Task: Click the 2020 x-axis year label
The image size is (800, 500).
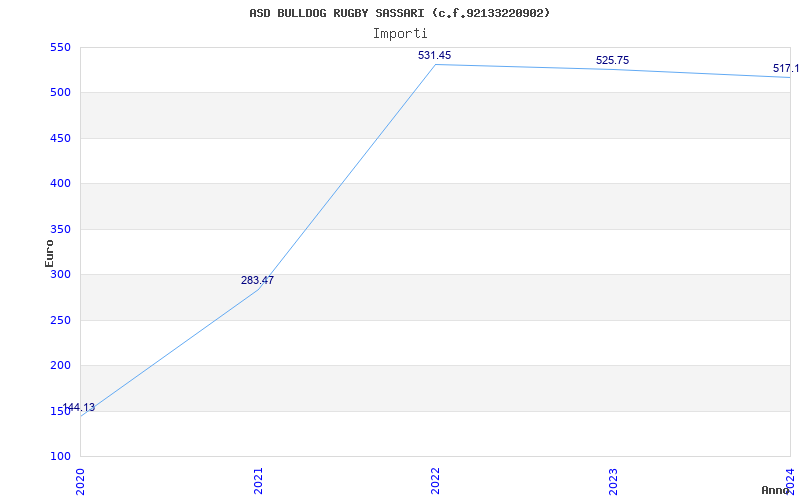Action: (80, 481)
